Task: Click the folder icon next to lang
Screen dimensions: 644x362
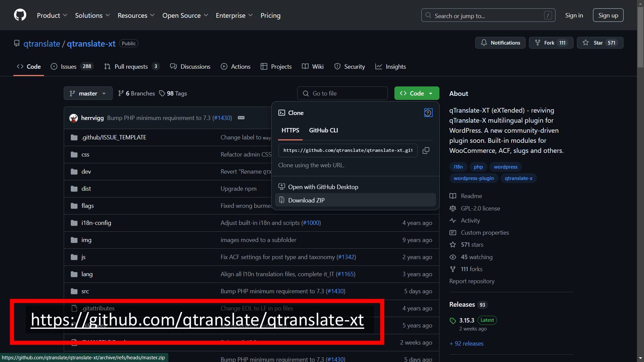Action: tap(74, 274)
